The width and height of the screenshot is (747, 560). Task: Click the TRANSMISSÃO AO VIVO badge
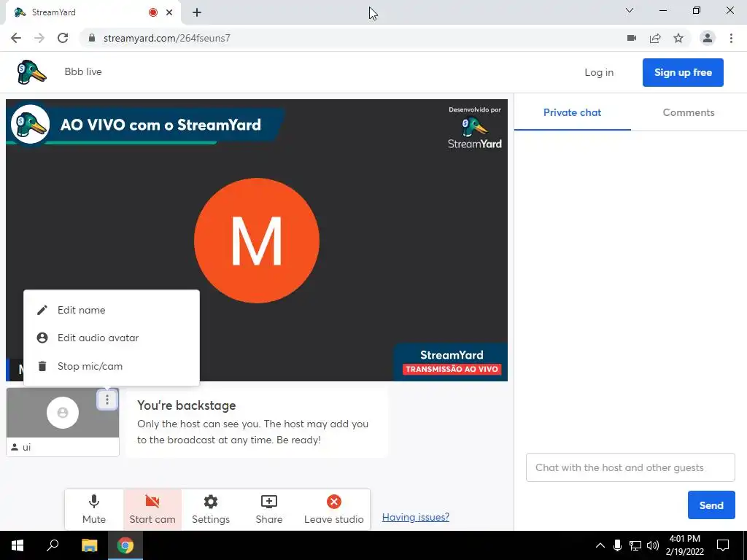coord(452,369)
